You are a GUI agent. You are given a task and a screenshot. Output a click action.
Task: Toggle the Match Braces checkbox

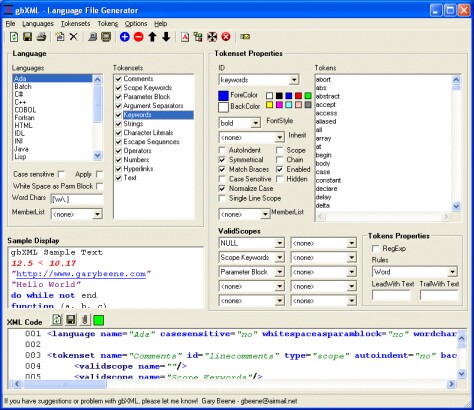222,169
